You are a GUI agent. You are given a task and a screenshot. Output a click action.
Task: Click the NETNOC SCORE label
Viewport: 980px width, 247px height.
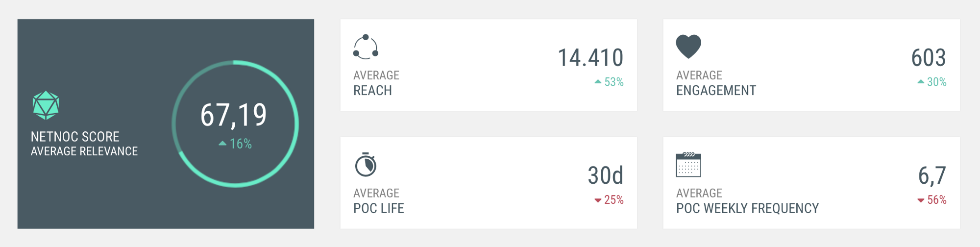pos(75,137)
